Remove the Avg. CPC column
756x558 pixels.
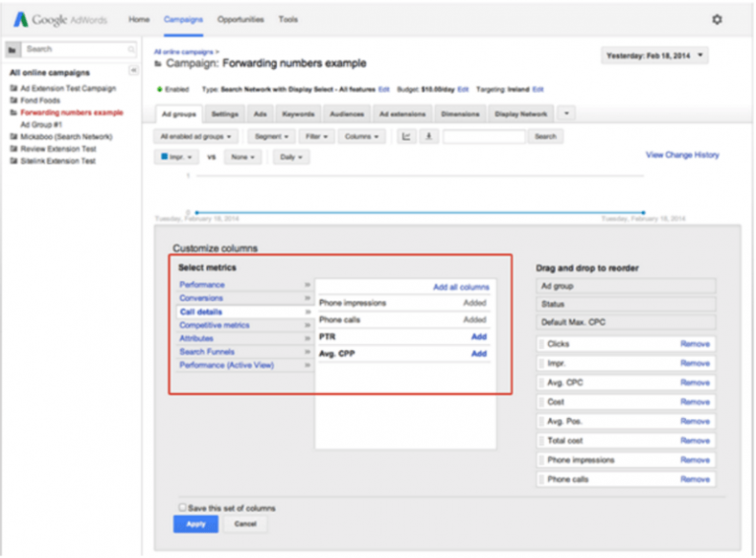695,383
